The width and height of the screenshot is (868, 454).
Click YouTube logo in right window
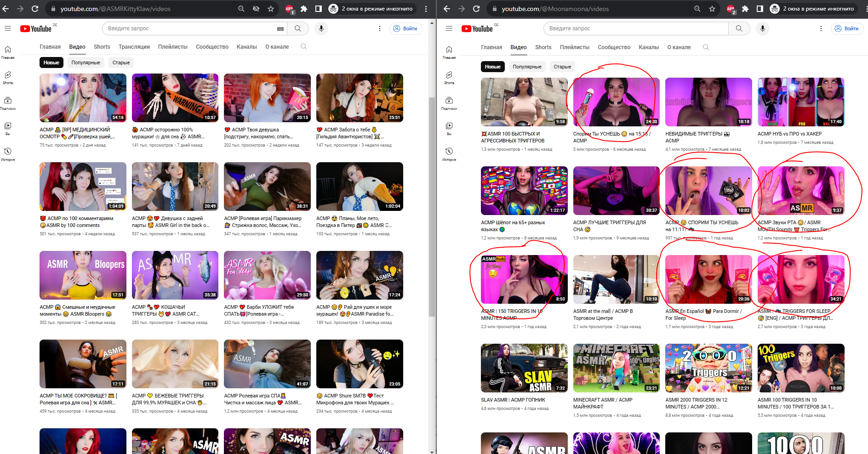tap(477, 28)
